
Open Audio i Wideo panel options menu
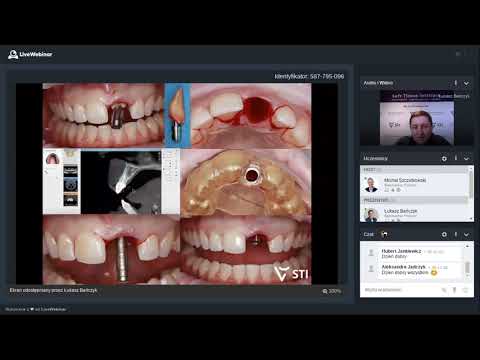[x=456, y=83]
